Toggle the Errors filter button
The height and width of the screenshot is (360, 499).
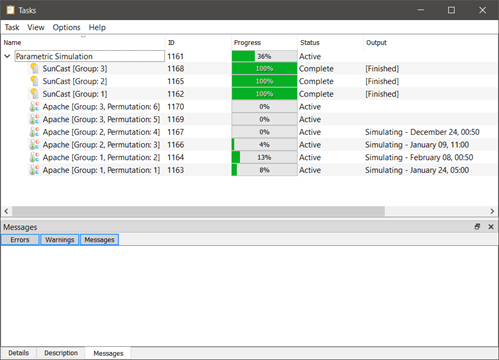click(x=20, y=240)
